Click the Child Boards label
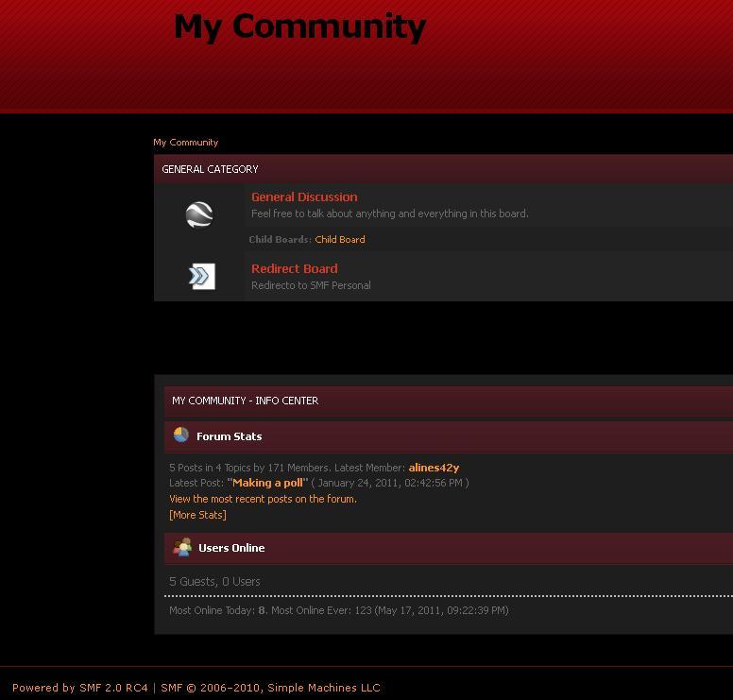Screen dimensions: 733x700 point(280,239)
